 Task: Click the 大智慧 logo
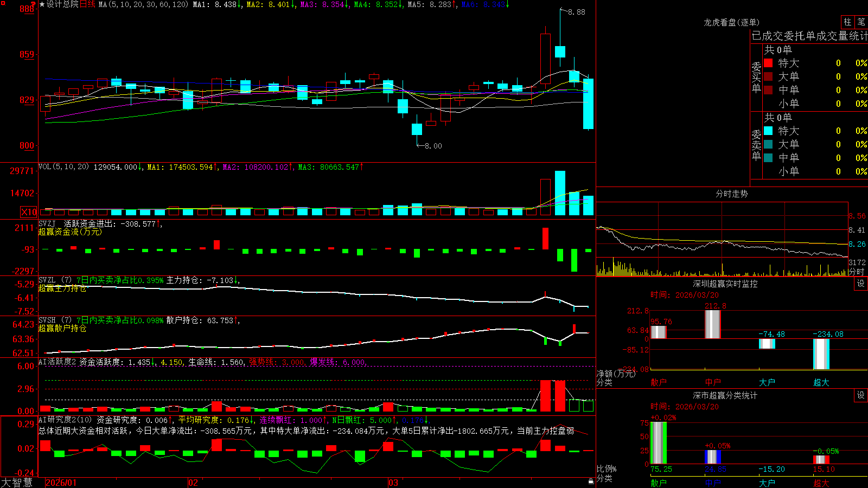point(17,483)
